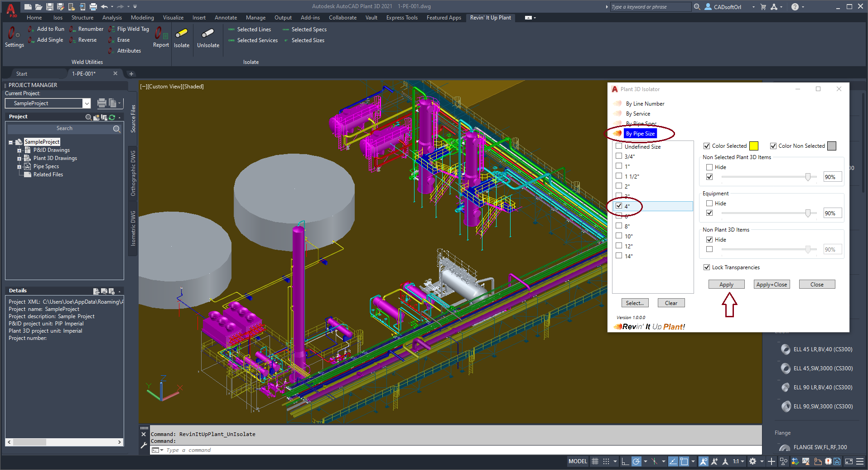Screen dimensions: 868x470
Task: Open the weld Report tool
Action: tap(161, 37)
